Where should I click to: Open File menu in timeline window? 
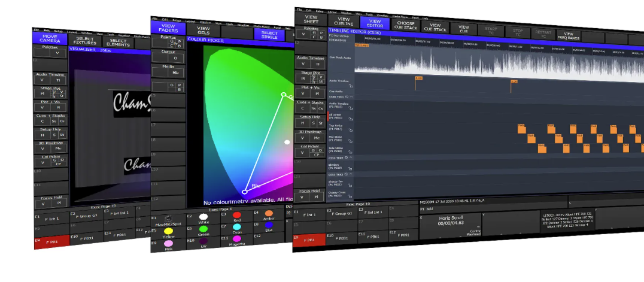coord(299,9)
